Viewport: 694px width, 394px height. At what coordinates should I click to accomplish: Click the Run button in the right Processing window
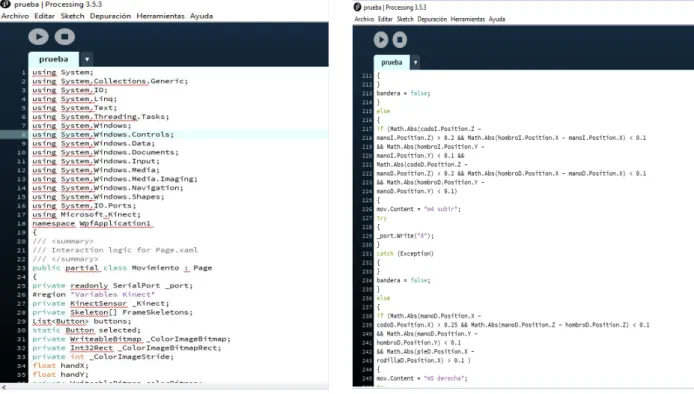(x=381, y=40)
